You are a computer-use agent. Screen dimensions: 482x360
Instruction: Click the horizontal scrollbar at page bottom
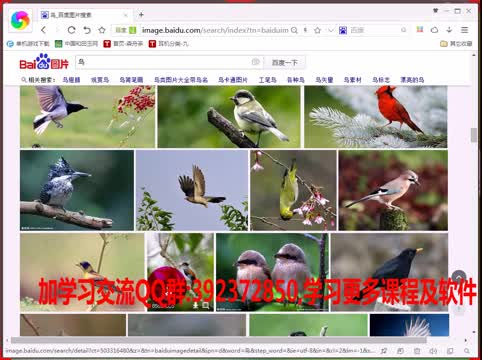(x=219, y=340)
